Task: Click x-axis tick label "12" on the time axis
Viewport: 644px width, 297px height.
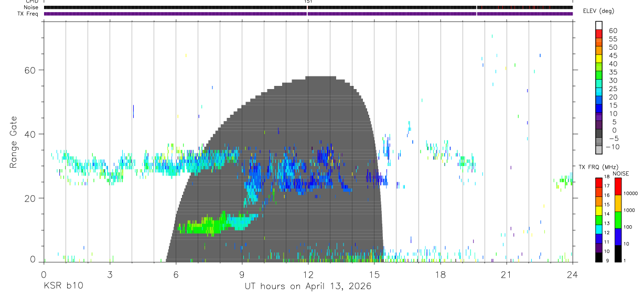Action: point(308,274)
